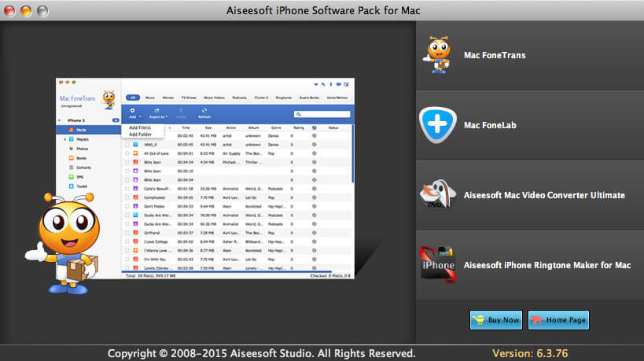The image size is (644, 361).
Task: Choose Aiseesoft iPhone Ringtone Maker for Mac text
Action: click(x=547, y=265)
